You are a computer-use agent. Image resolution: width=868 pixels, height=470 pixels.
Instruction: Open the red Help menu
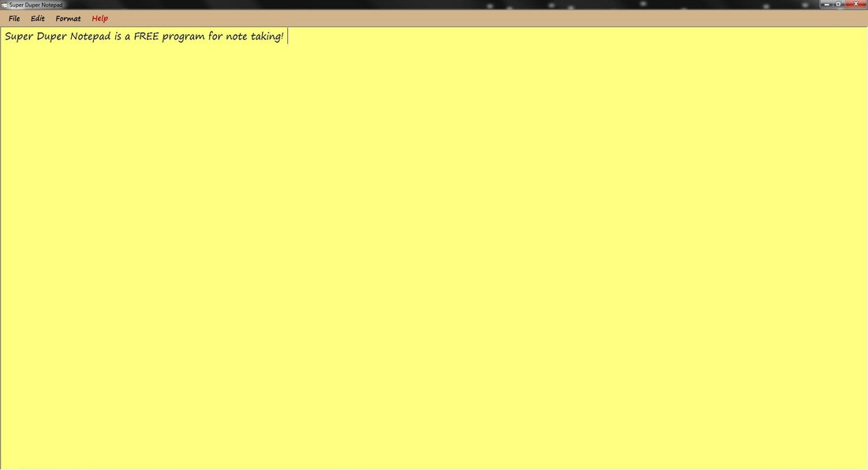99,18
